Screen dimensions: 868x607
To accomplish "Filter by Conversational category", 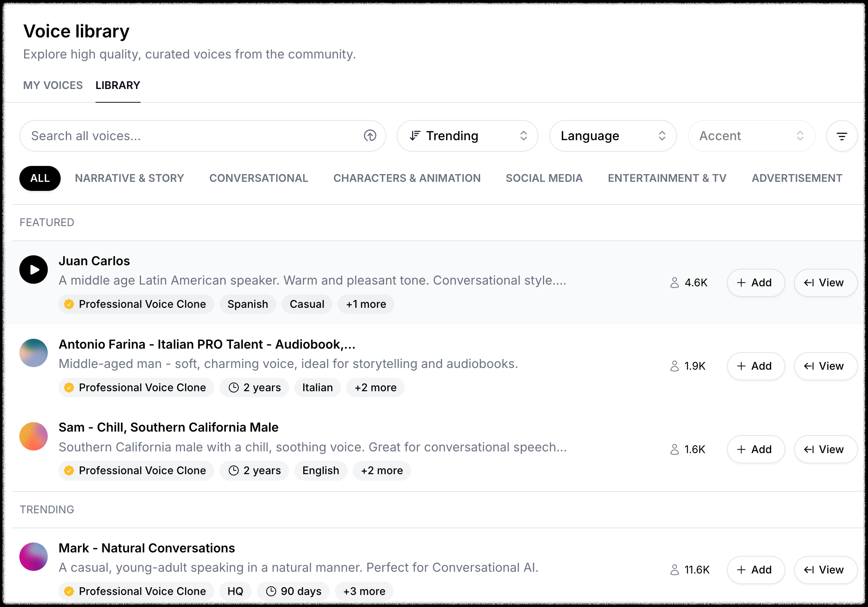I will click(x=259, y=178).
